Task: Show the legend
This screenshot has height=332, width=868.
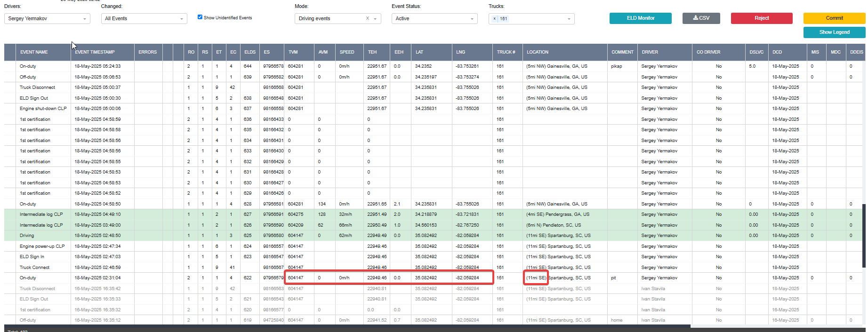Action: tap(834, 32)
